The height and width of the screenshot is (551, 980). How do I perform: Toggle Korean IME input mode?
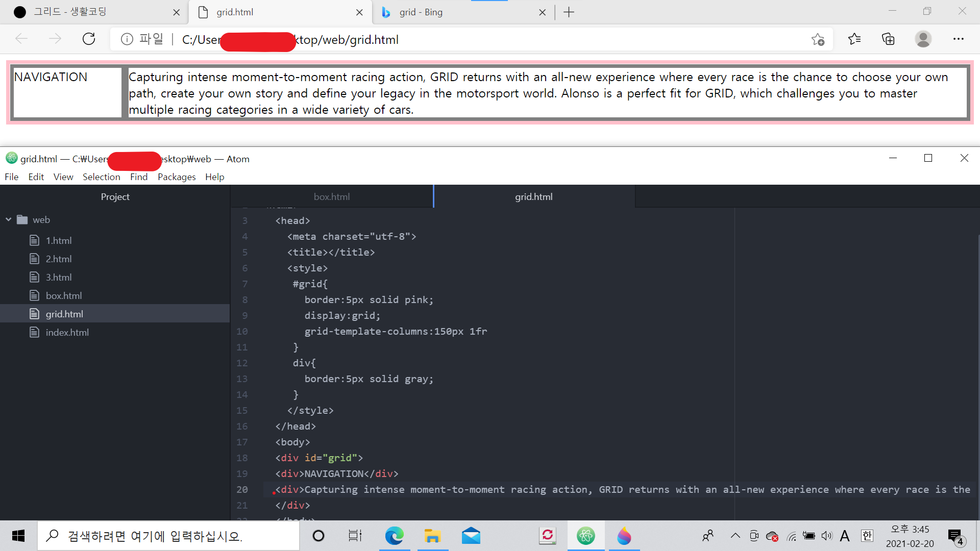[867, 536]
